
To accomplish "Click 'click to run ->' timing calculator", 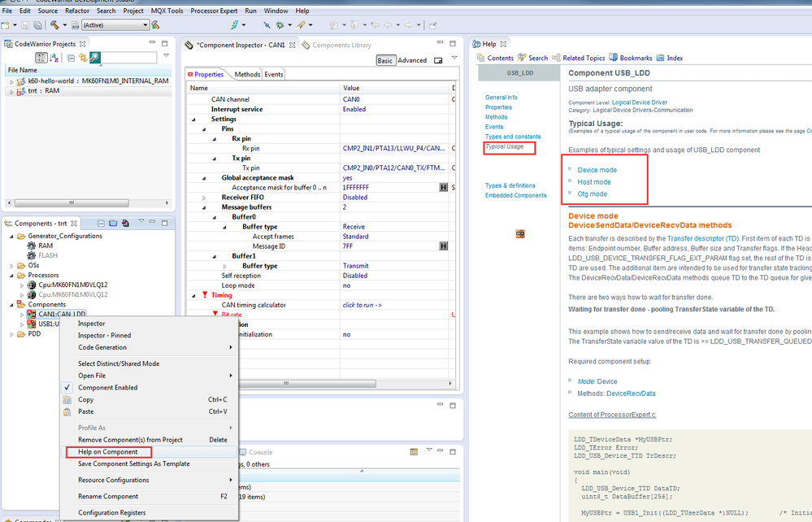I will click(362, 305).
